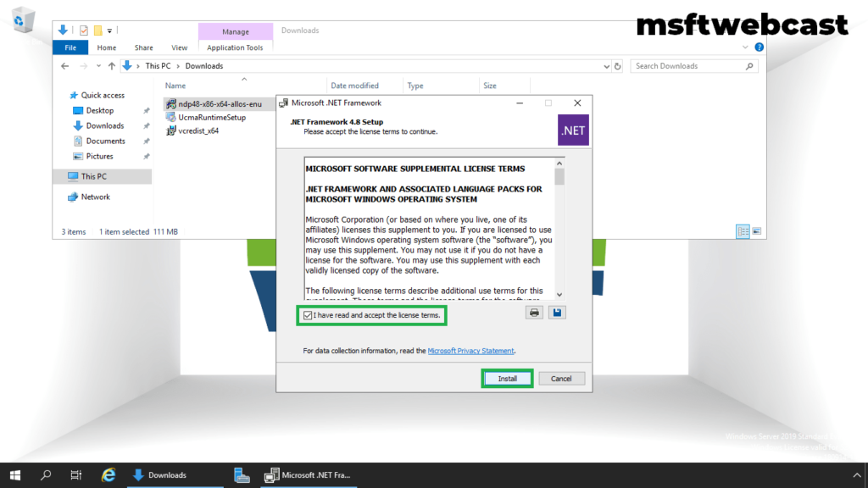The width and height of the screenshot is (868, 488).
Task: Show hidden system tray icons
Action: pyautogui.click(x=856, y=474)
